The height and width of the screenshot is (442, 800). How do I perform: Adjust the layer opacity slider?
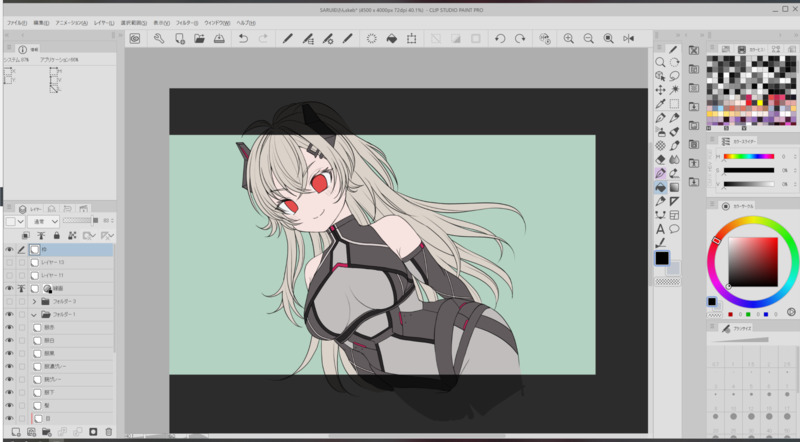(80, 220)
